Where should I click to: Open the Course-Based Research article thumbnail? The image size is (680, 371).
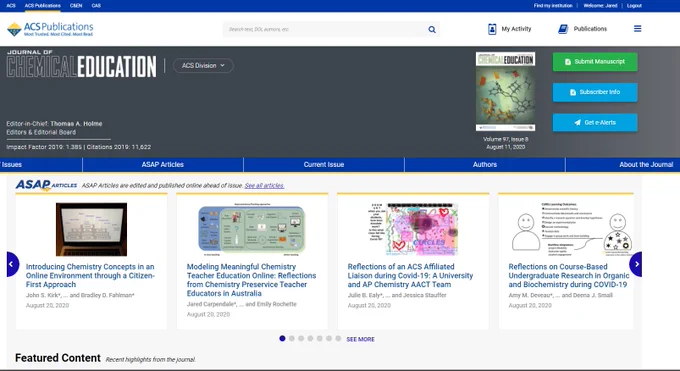tap(572, 229)
